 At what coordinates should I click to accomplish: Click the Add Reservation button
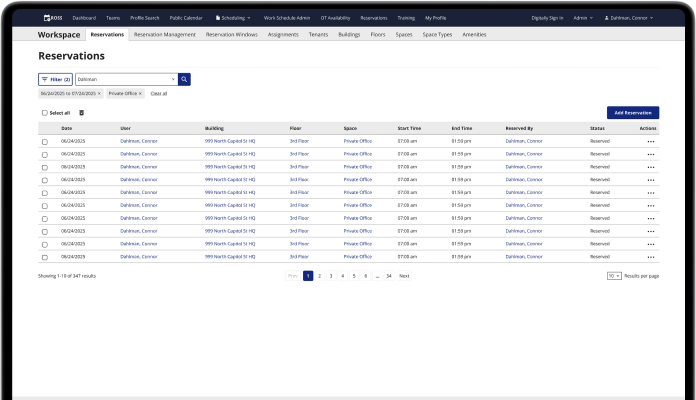tap(632, 113)
